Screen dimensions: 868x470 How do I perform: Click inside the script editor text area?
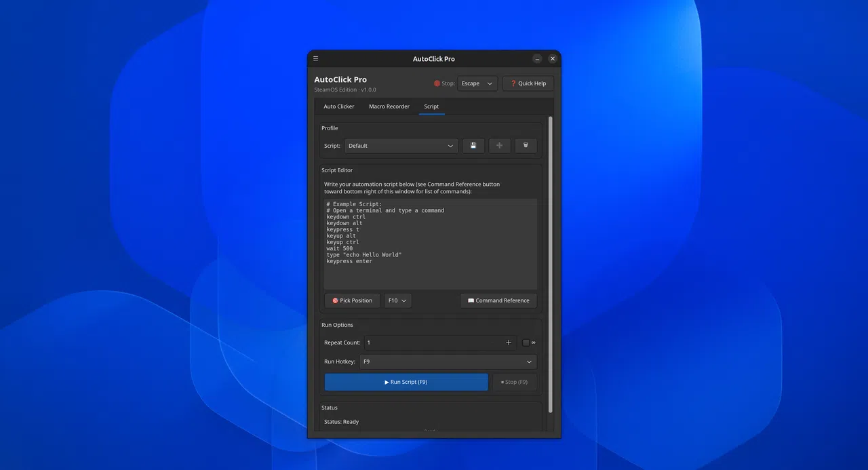(431, 244)
